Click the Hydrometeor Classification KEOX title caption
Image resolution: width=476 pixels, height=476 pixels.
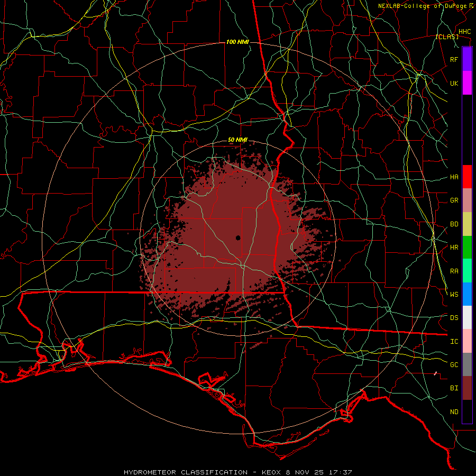point(238,472)
